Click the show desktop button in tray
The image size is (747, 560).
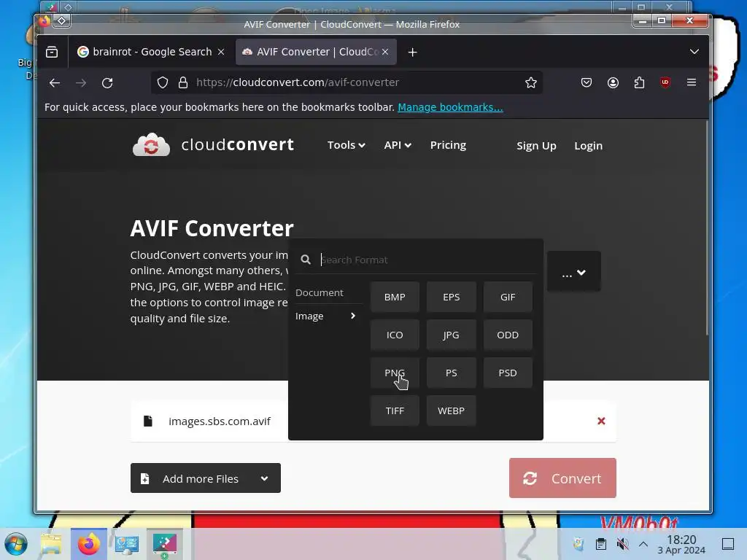click(x=728, y=544)
